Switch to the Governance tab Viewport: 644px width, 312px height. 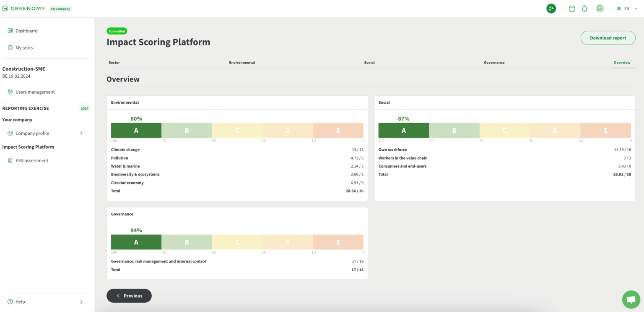tap(494, 63)
